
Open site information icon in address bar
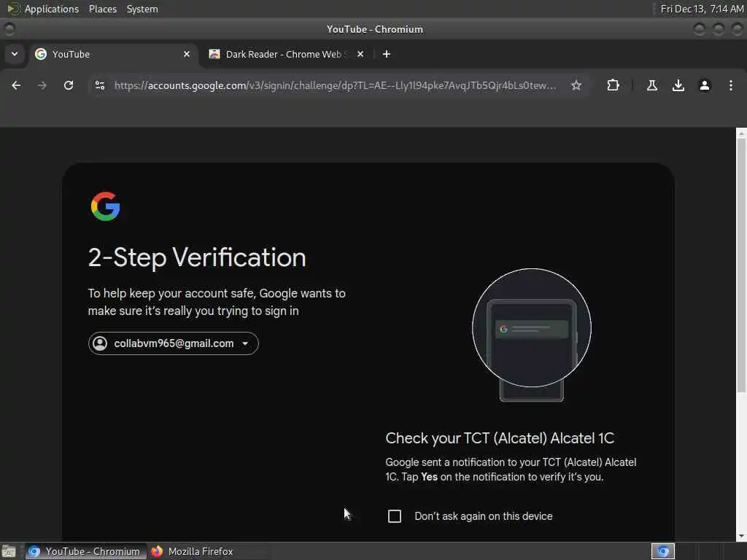point(100,85)
